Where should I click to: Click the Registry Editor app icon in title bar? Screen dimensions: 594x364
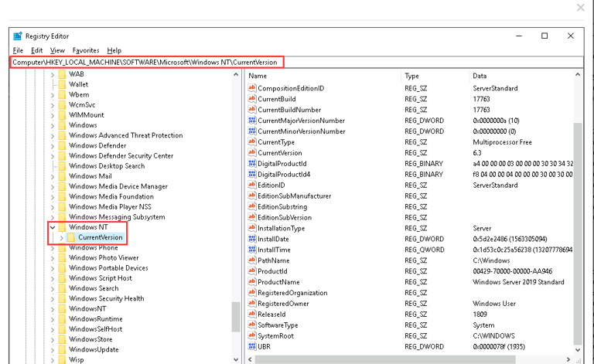(x=18, y=36)
